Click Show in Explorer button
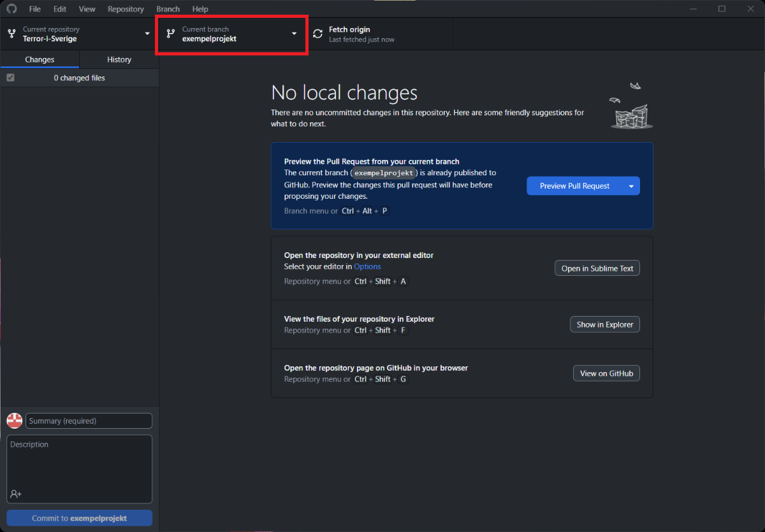 605,324
